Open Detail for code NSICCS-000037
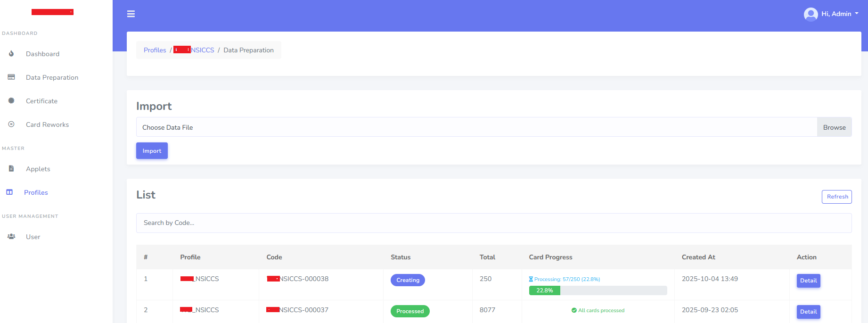The image size is (868, 323). point(808,312)
